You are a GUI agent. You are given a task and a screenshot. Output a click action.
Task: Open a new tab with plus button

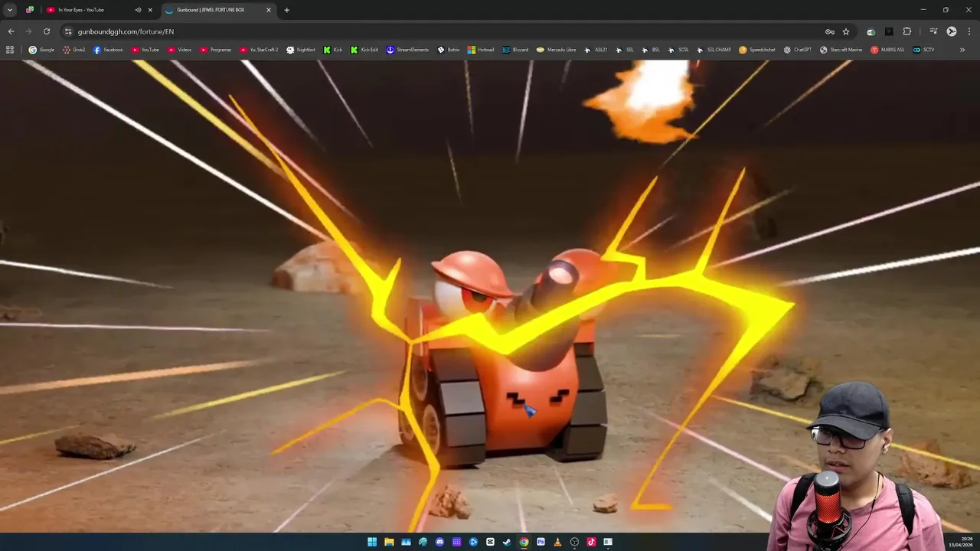[287, 10]
